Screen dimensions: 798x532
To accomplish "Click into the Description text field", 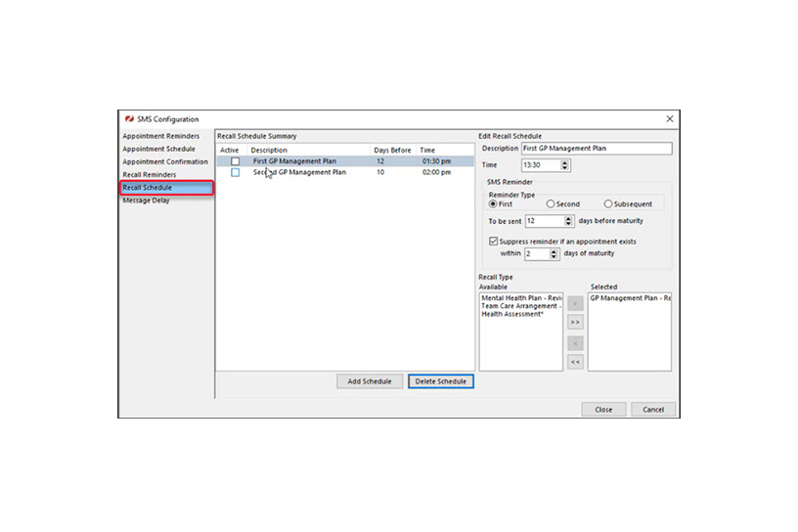I will pos(596,149).
